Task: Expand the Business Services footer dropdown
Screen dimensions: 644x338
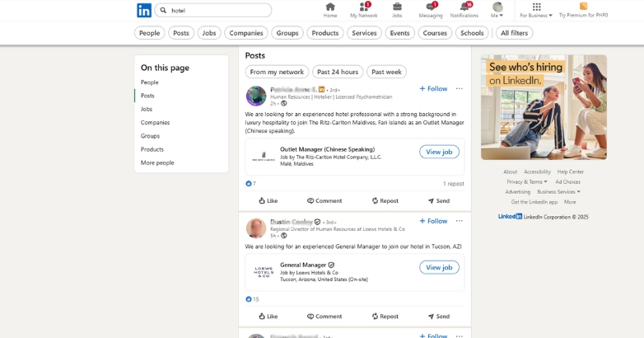Action: click(x=558, y=192)
